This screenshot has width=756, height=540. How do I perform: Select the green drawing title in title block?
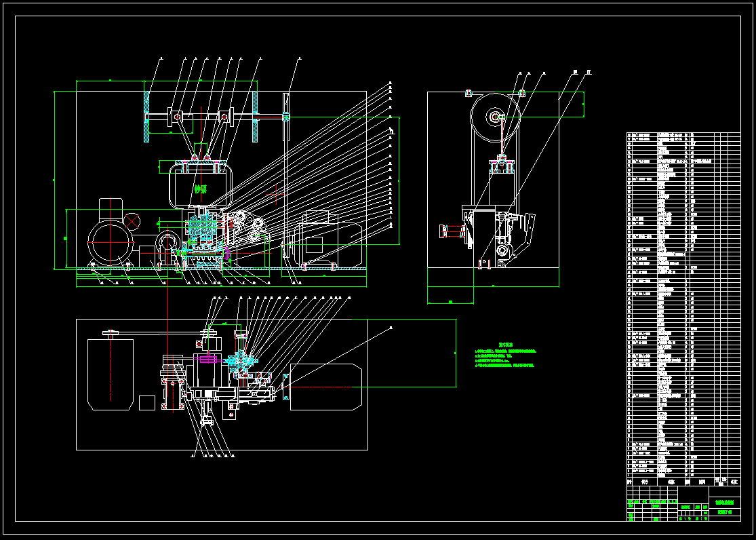(x=725, y=503)
